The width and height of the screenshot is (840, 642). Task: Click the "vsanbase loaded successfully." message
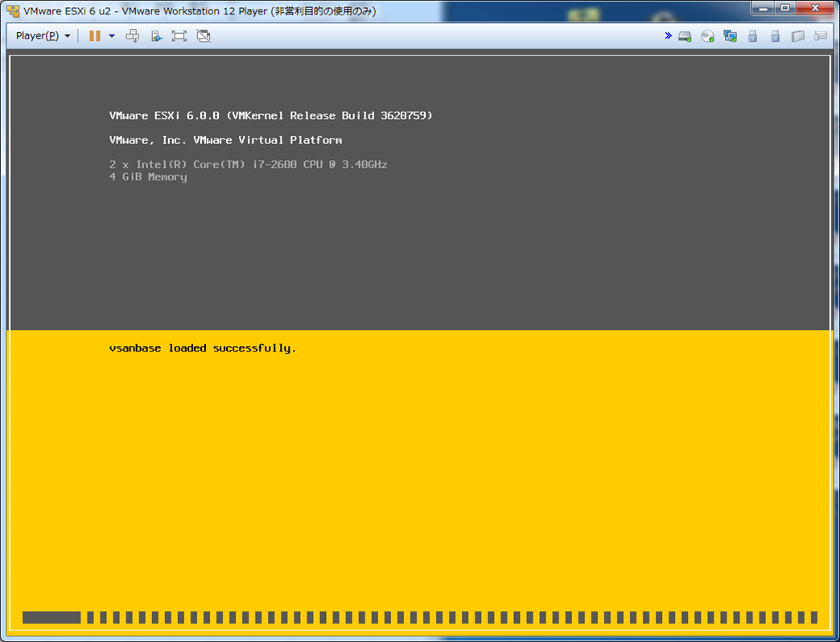click(x=203, y=348)
